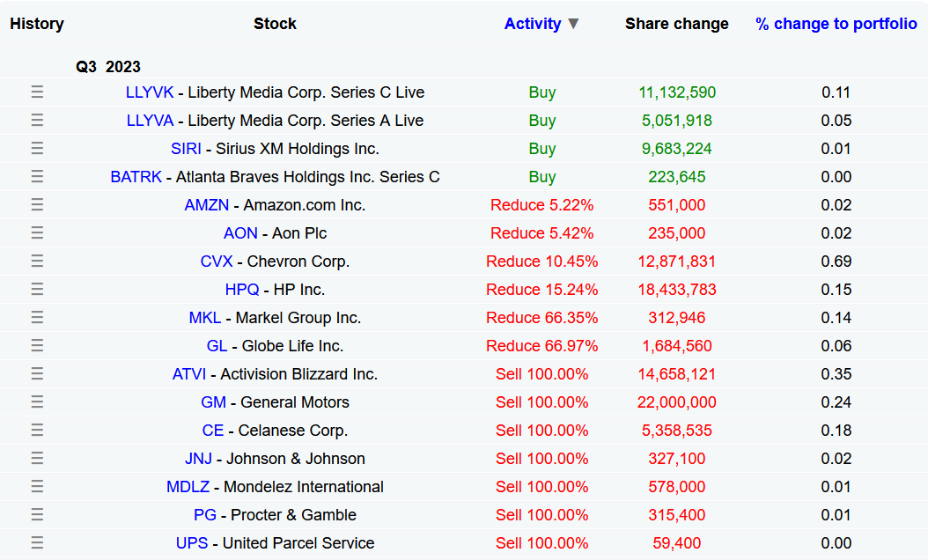Viewport: 928px width, 560px height.
Task: Sort by % change to portfolio
Action: [x=836, y=24]
